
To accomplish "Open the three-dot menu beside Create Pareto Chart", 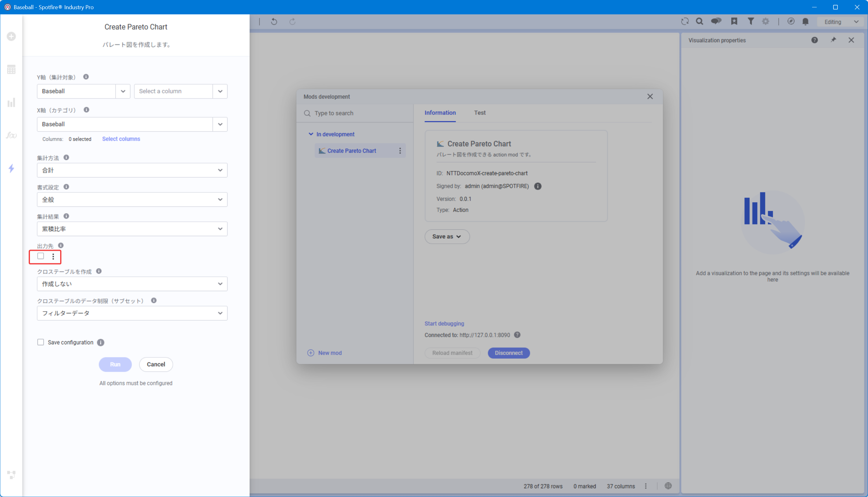I will 400,151.
